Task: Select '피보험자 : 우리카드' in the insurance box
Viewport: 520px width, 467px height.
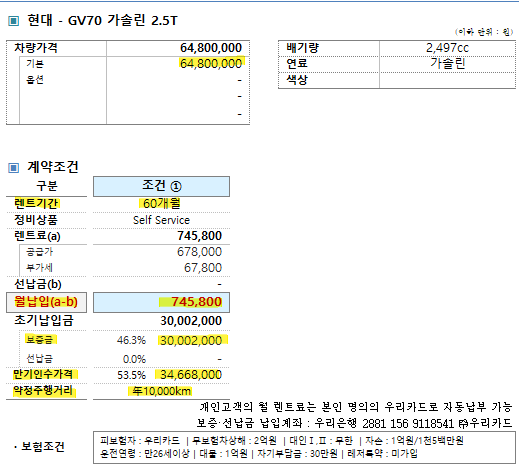Action: point(140,441)
